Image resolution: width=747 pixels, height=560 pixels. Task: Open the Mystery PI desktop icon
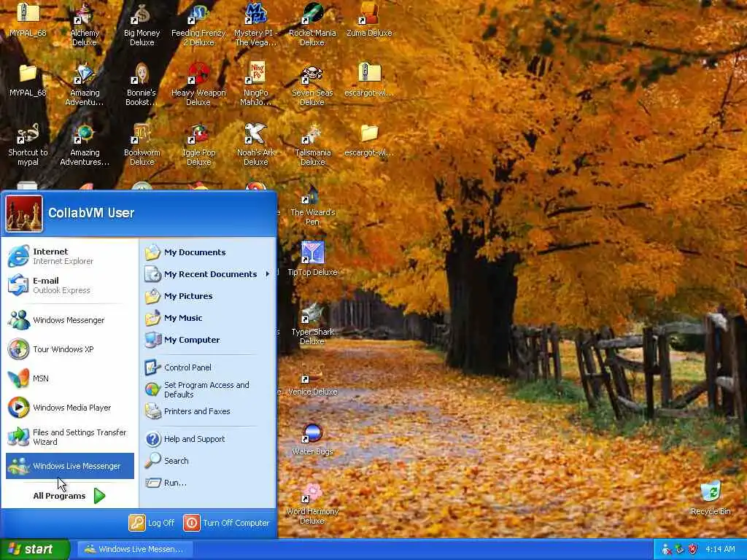point(255,24)
